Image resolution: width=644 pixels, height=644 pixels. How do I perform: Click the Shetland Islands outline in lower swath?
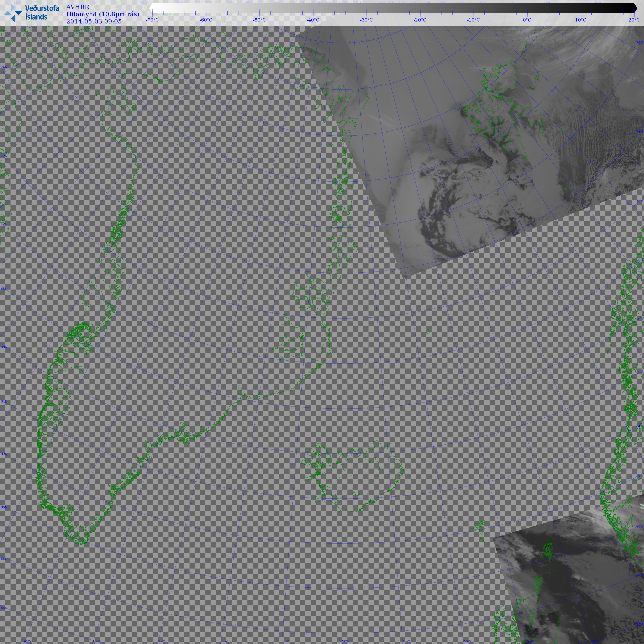(548, 550)
